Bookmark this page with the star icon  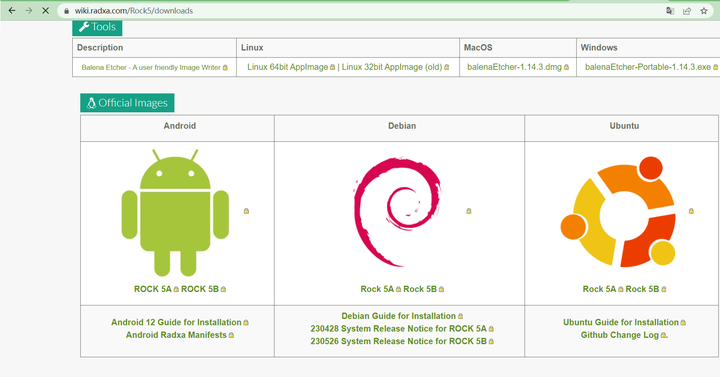pyautogui.click(x=704, y=11)
